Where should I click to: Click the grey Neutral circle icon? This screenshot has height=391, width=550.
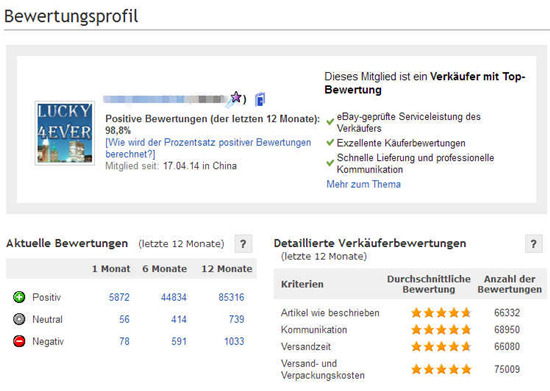click(19, 319)
